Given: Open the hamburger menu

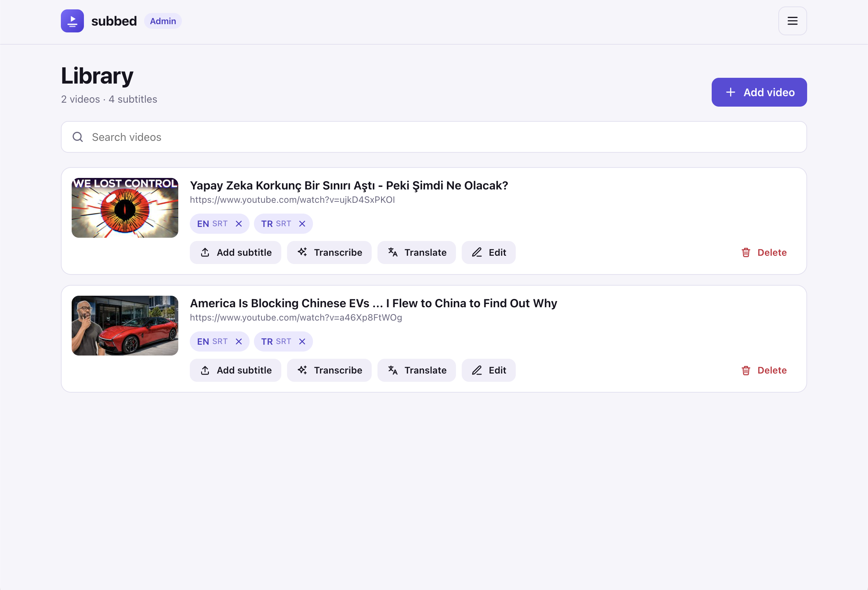Looking at the screenshot, I should (x=792, y=21).
